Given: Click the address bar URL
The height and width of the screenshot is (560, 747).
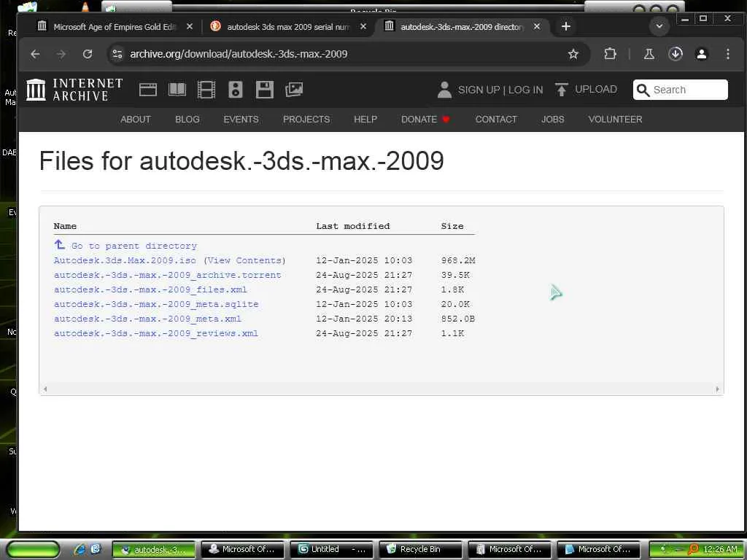Looking at the screenshot, I should (x=239, y=54).
